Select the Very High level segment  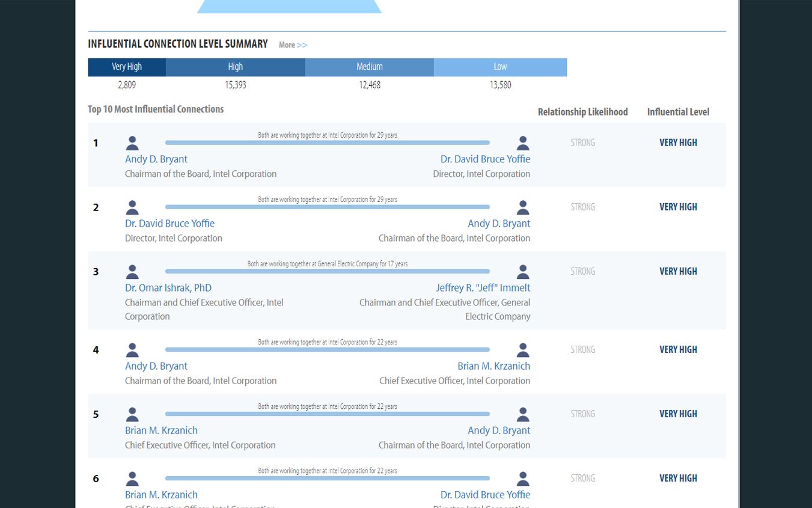click(127, 67)
